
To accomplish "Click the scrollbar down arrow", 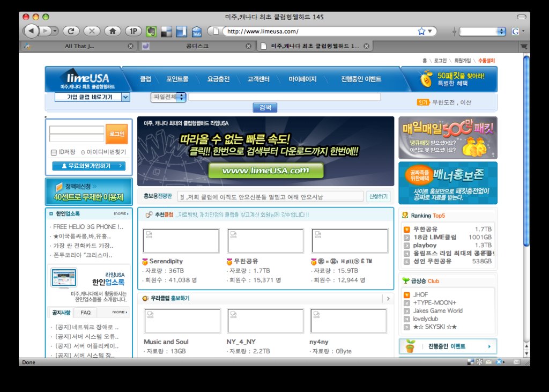I will [526, 353].
